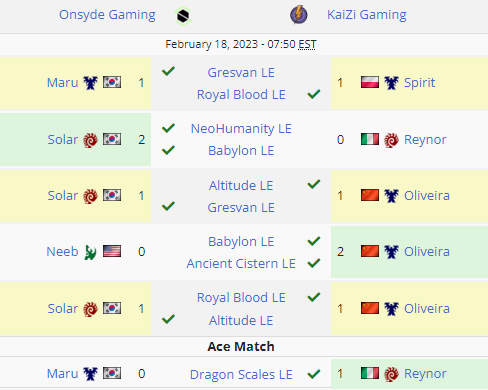Click the Italian flag in the Ace Match row

[x=370, y=373]
